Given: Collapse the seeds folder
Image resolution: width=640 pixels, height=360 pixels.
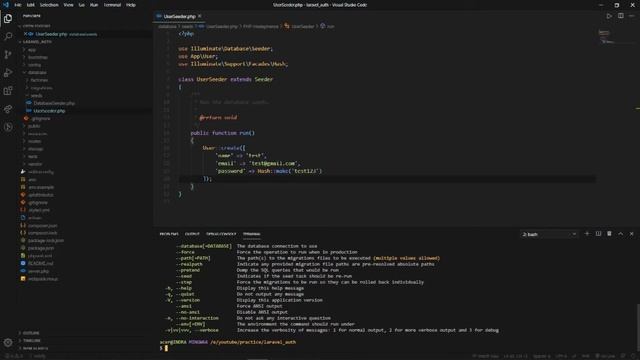Looking at the screenshot, I should click(x=36, y=96).
